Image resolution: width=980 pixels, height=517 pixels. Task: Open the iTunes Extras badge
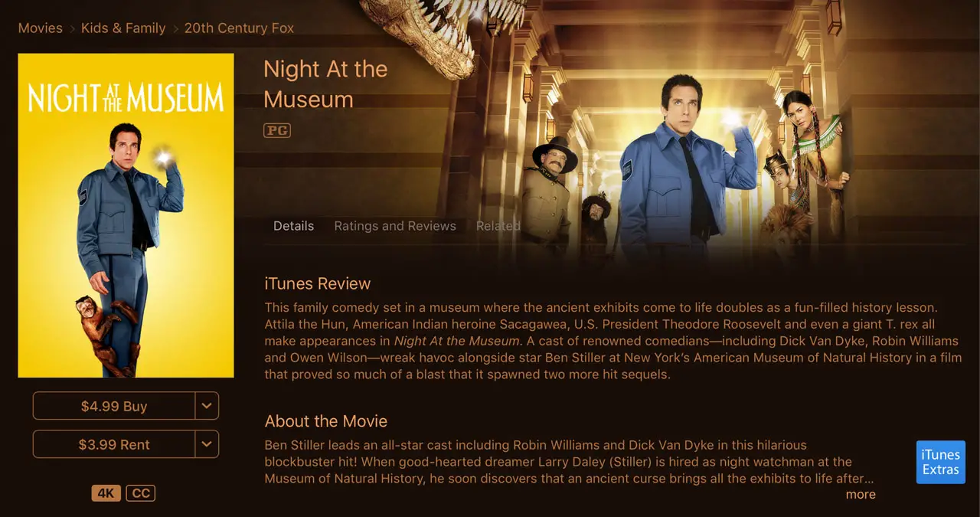point(941,463)
